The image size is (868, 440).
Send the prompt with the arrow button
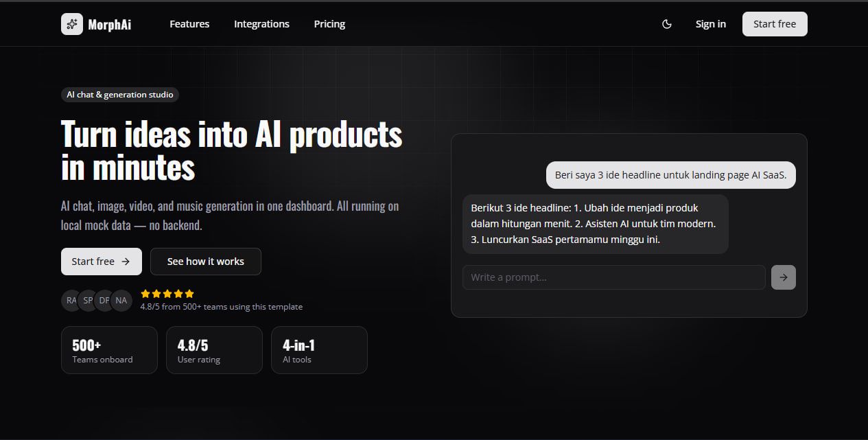784,277
